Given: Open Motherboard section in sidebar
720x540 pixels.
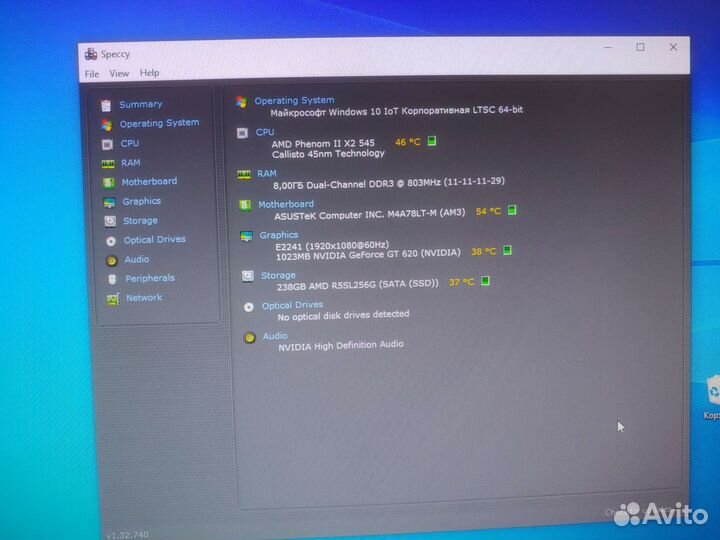Looking at the screenshot, I should (149, 182).
